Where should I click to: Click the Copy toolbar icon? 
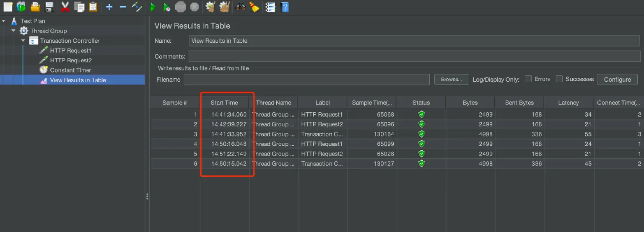(x=79, y=7)
